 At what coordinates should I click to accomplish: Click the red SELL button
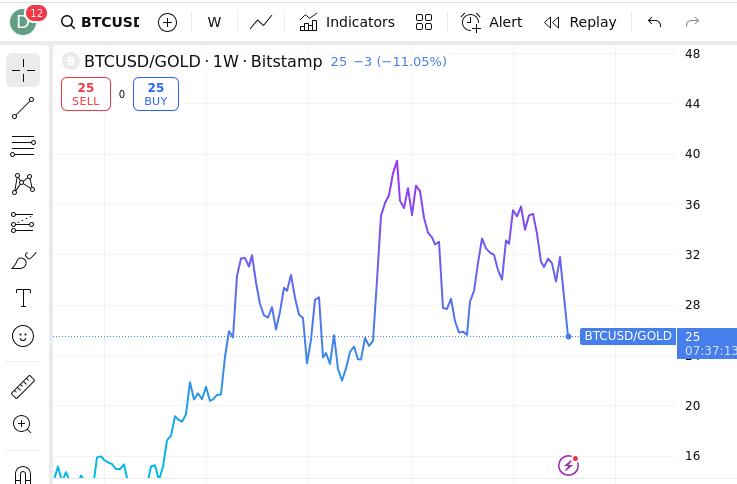(86, 94)
